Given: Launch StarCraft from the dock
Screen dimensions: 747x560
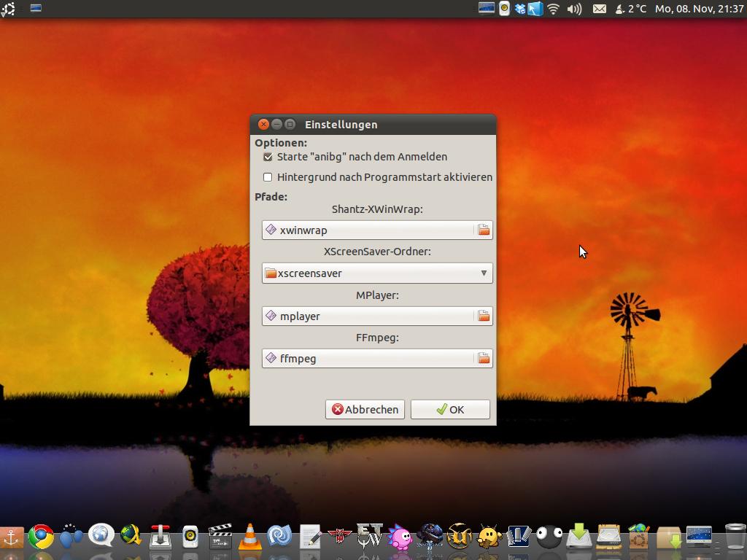Looking at the screenshot, I should coord(429,537).
